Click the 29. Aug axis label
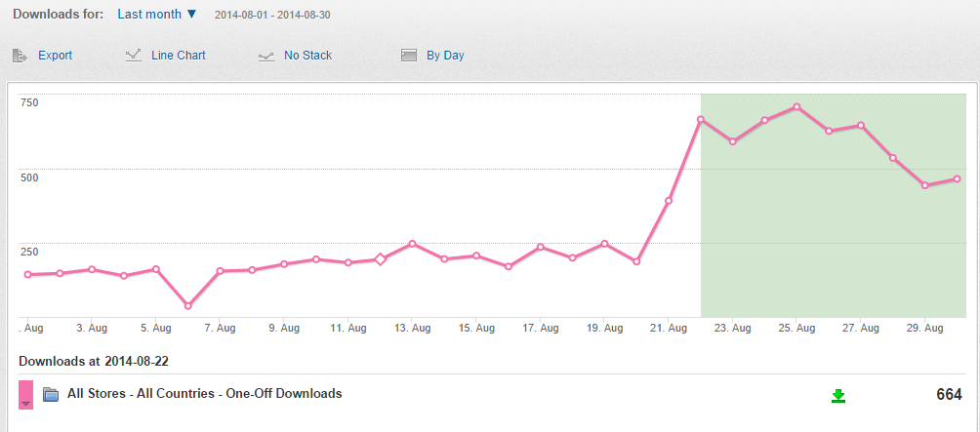This screenshot has width=980, height=432. pyautogui.click(x=924, y=327)
